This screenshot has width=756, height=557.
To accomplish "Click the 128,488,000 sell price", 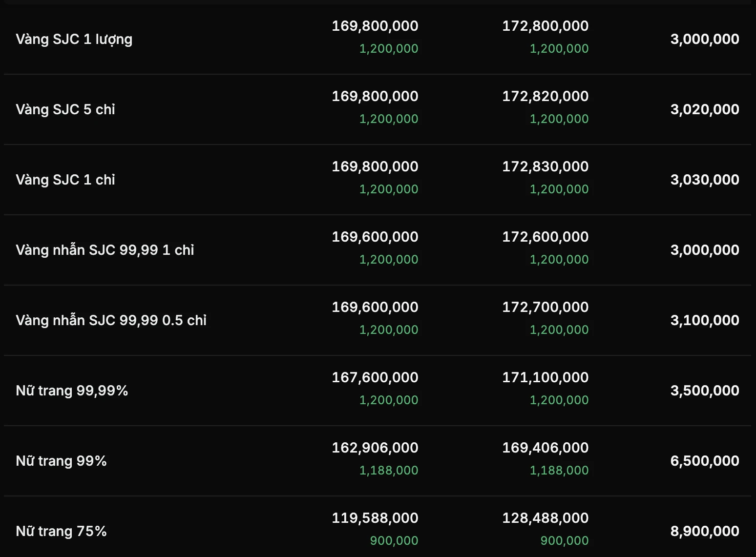I will click(545, 518).
